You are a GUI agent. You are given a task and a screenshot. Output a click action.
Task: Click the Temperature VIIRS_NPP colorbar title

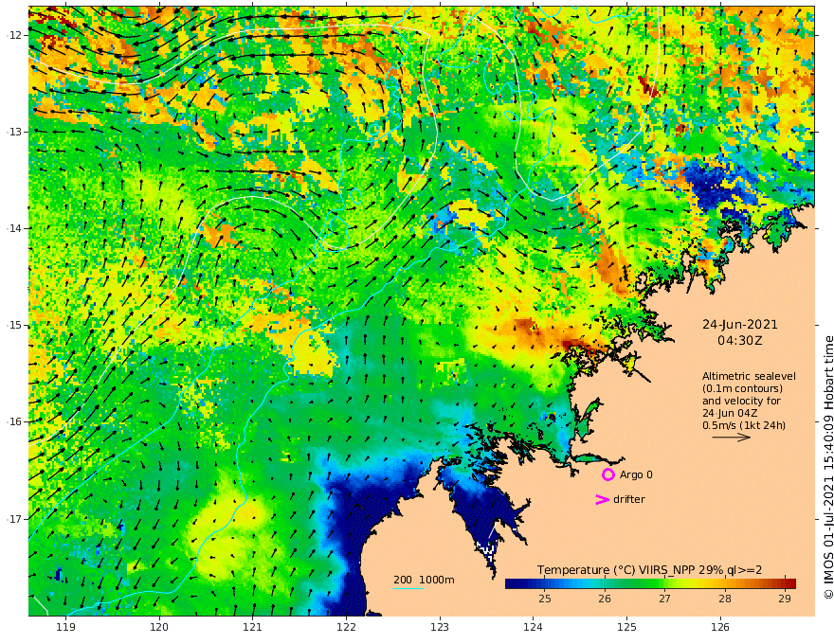(649, 570)
